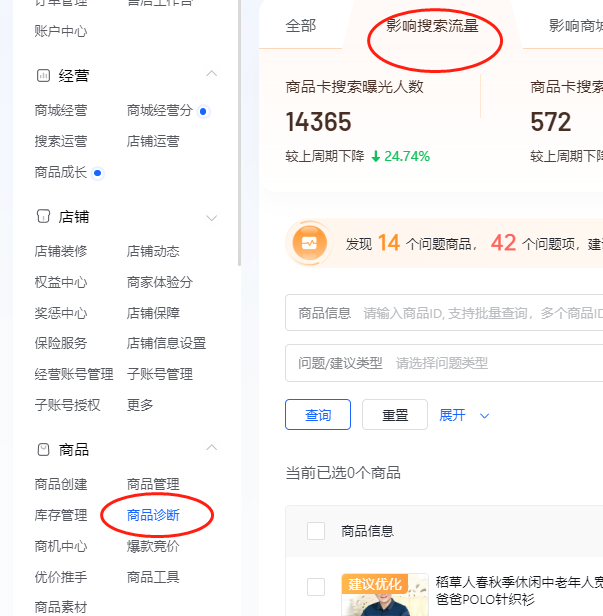
Task: Go to 商城经营分 in the sidebar
Action: pos(160,111)
